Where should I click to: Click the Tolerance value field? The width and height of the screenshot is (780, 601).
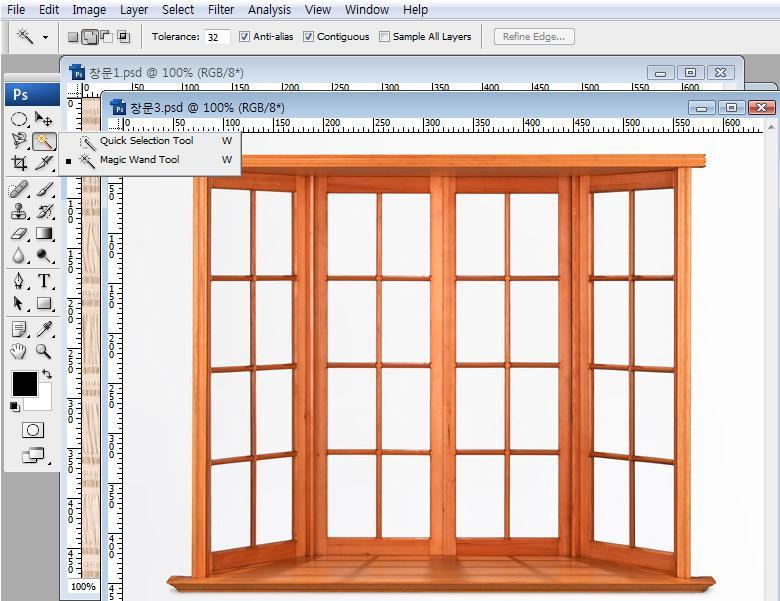pos(217,37)
